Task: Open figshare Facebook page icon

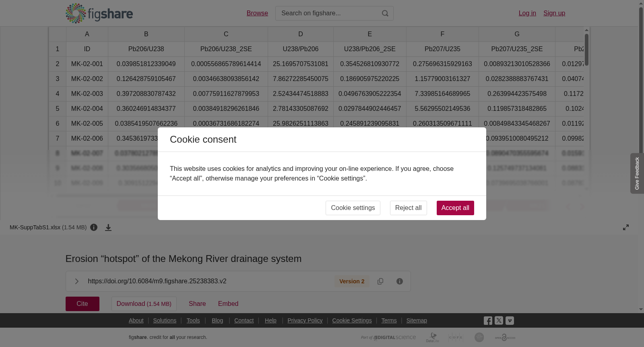Action: [488, 321]
